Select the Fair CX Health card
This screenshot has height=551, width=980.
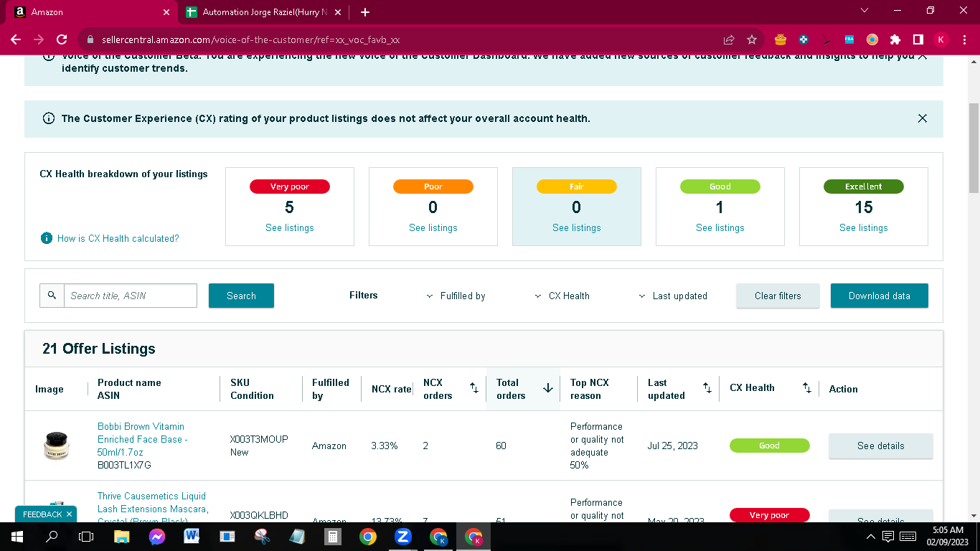(x=577, y=207)
